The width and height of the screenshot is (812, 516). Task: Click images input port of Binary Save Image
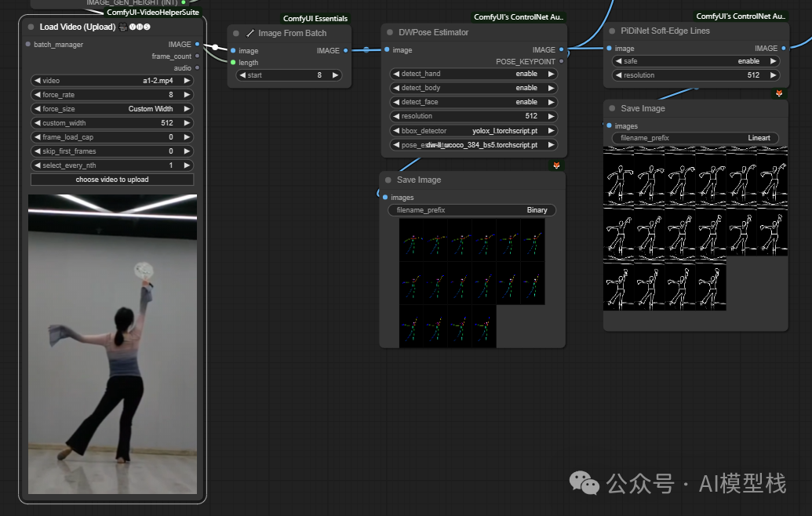click(384, 197)
